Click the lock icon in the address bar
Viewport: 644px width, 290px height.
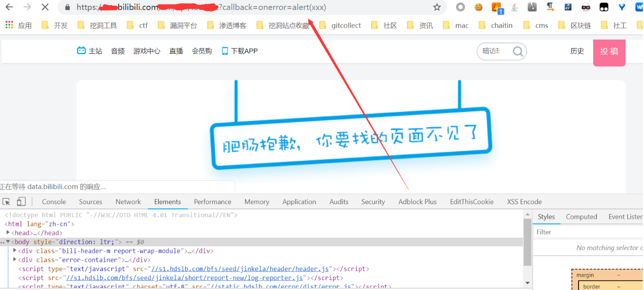tap(67, 8)
